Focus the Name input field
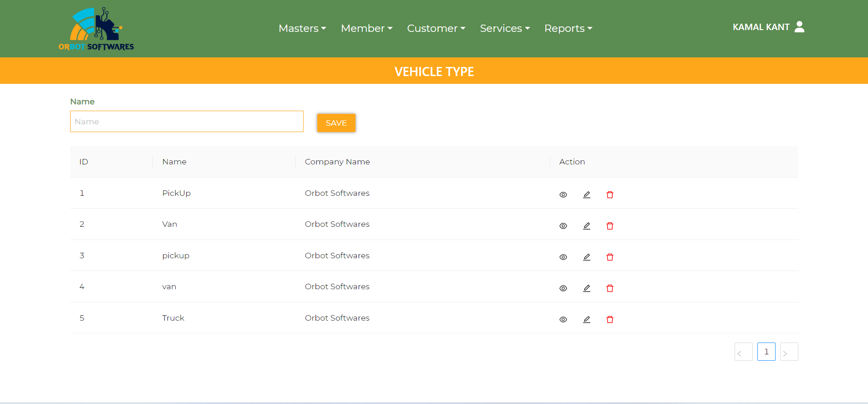Image resolution: width=868 pixels, height=404 pixels. pos(187,122)
